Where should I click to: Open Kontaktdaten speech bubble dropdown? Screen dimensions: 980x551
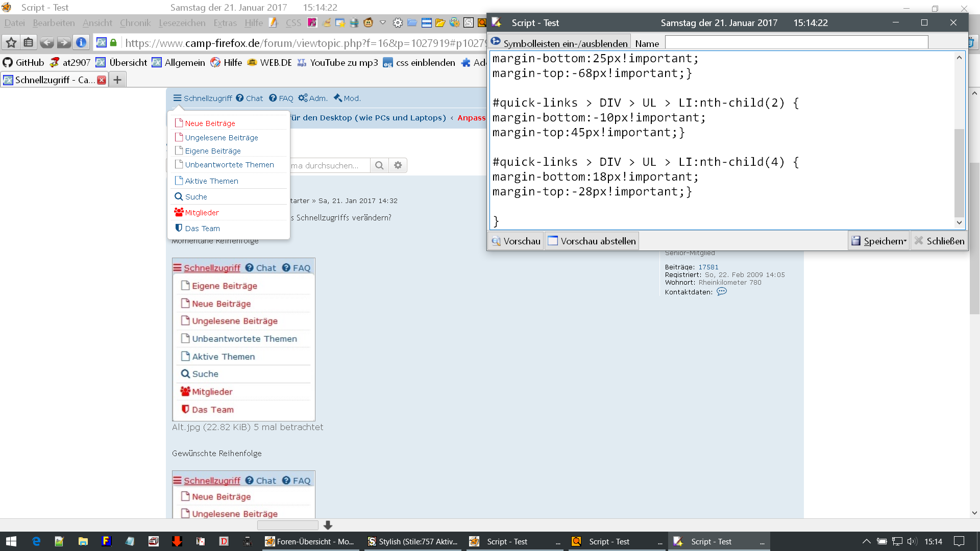click(721, 292)
